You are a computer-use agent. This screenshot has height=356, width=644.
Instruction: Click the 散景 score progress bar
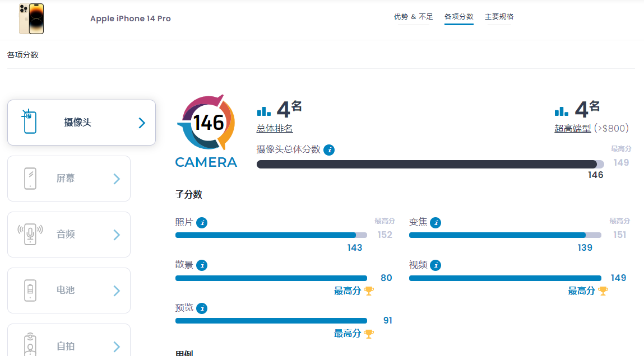[x=271, y=278]
